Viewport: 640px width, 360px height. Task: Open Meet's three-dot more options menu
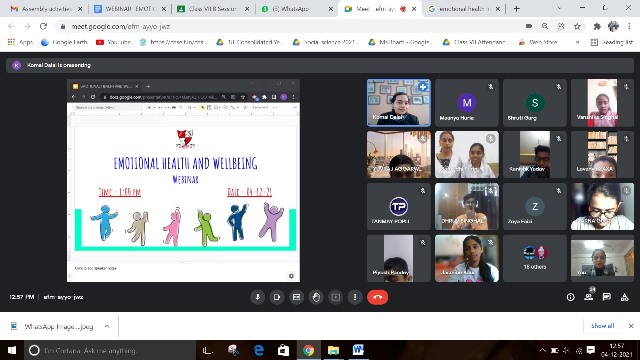[x=355, y=297]
